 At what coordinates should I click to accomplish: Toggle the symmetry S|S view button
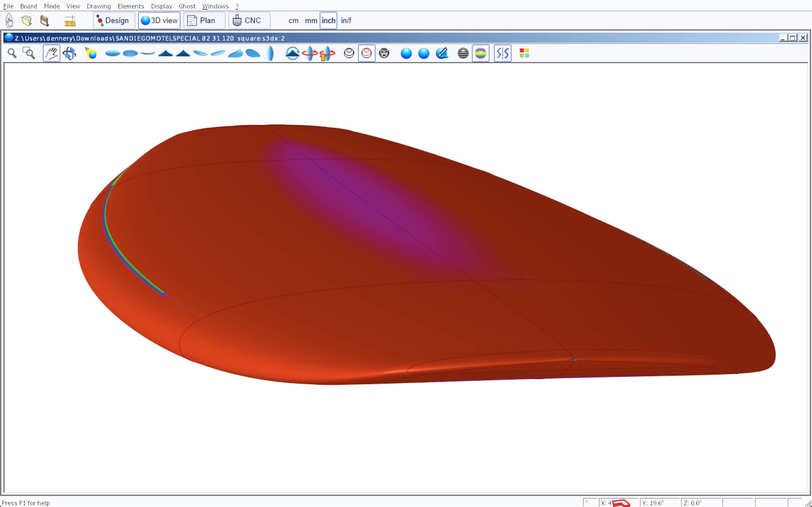click(502, 53)
